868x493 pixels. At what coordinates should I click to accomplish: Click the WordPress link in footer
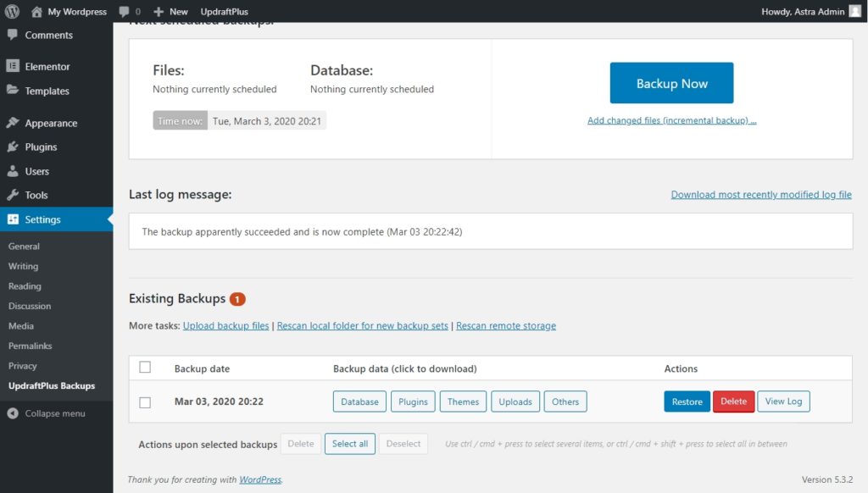click(260, 479)
